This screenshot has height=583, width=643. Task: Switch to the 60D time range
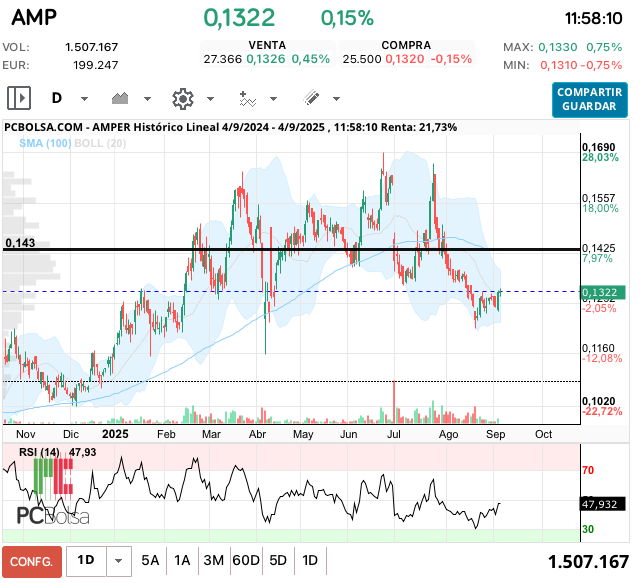click(x=246, y=560)
